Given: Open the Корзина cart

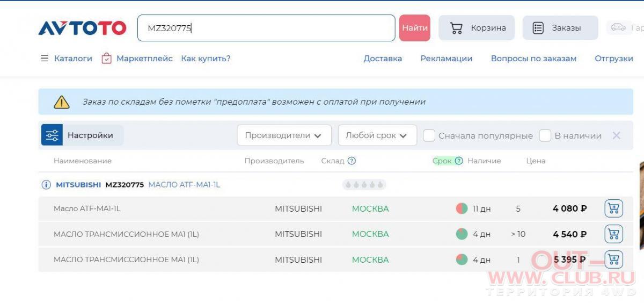Looking at the screenshot, I should (477, 28).
